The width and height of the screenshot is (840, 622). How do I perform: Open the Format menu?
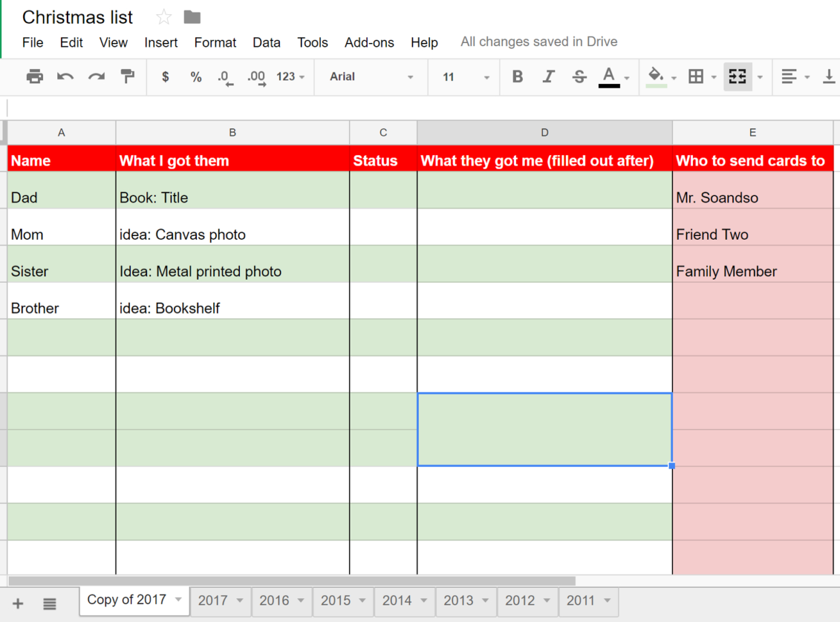click(215, 42)
